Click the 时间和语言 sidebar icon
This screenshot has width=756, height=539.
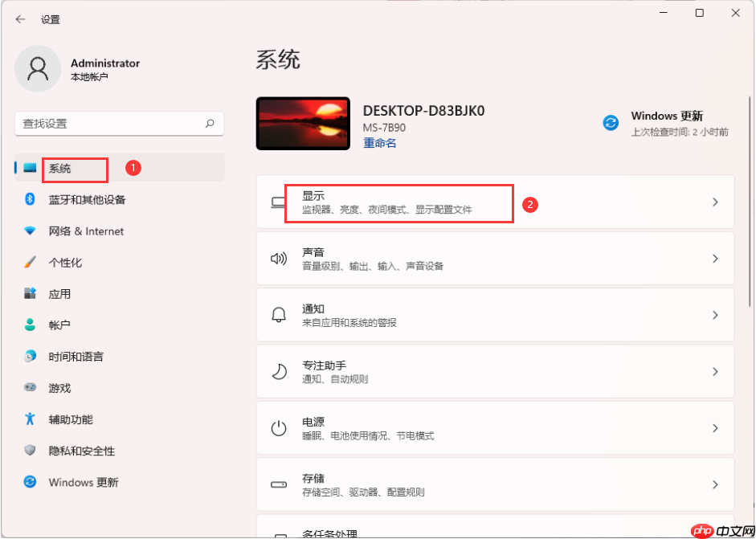pyautogui.click(x=30, y=357)
